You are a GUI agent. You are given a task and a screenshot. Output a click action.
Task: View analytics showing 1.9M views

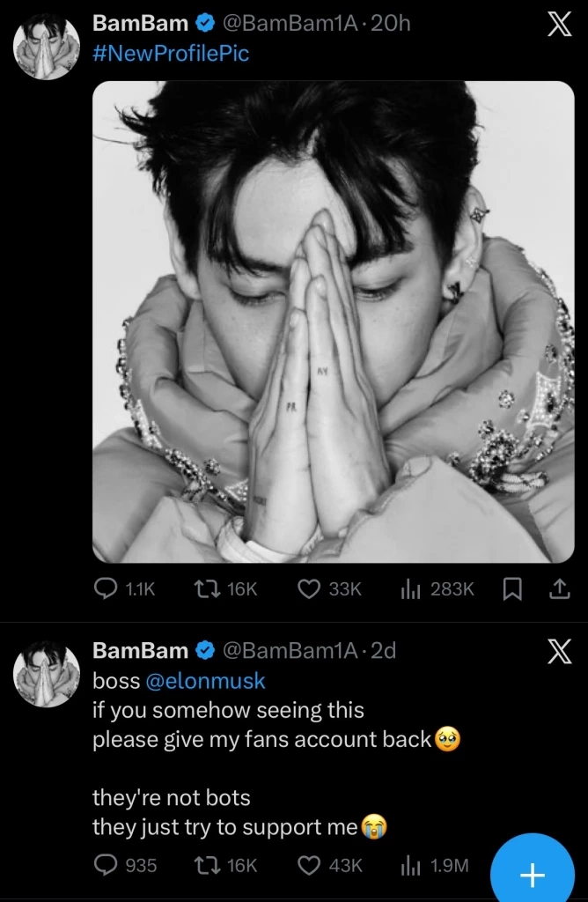coord(411,866)
